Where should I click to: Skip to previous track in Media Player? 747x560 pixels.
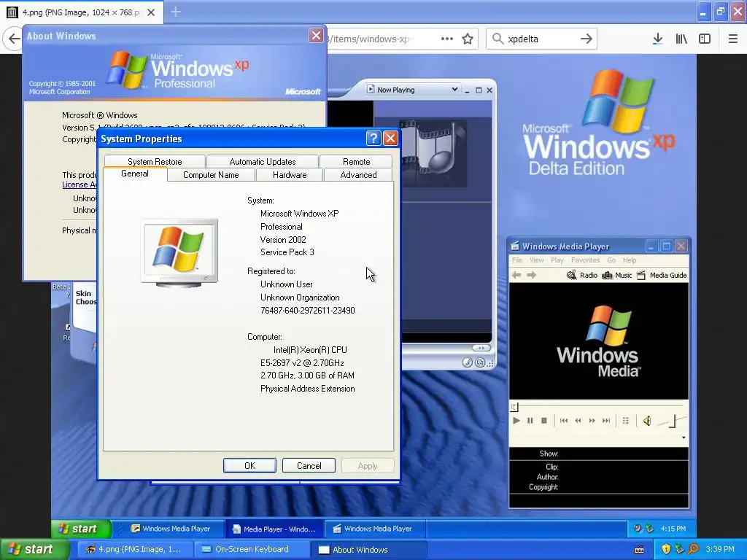[564, 421]
